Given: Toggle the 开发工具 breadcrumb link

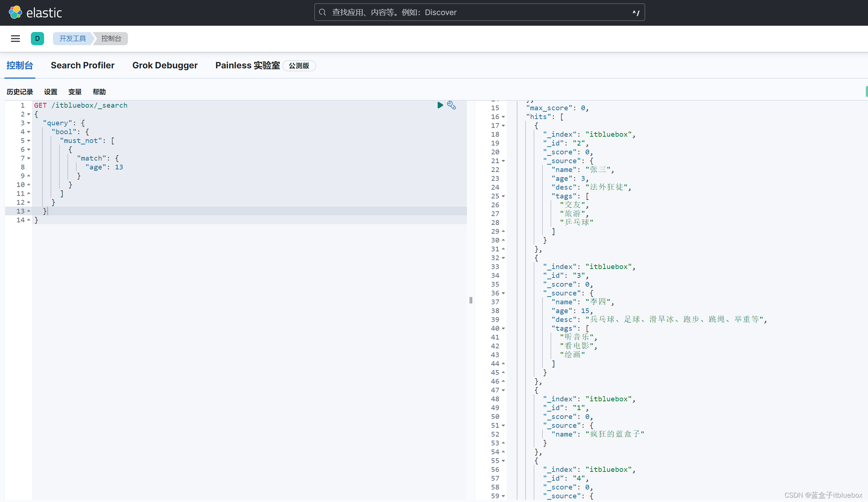Looking at the screenshot, I should [71, 37].
